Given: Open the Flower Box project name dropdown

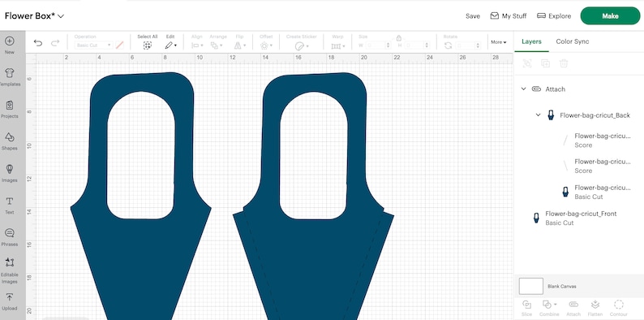Looking at the screenshot, I should pyautogui.click(x=61, y=16).
